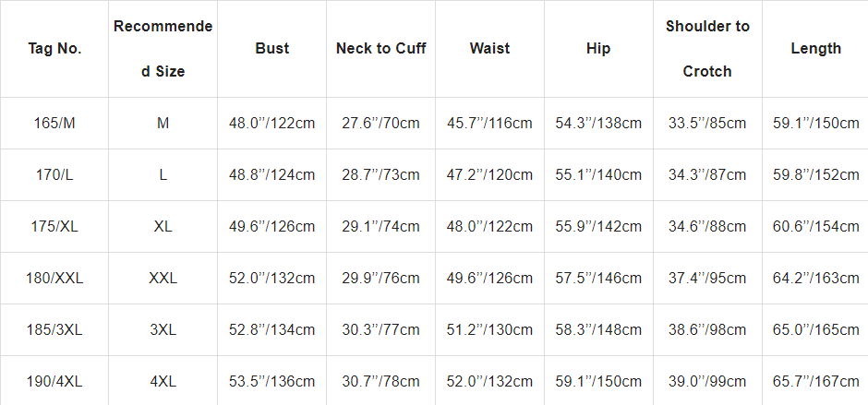
Task: Select the Bust column header
Action: pos(271,49)
